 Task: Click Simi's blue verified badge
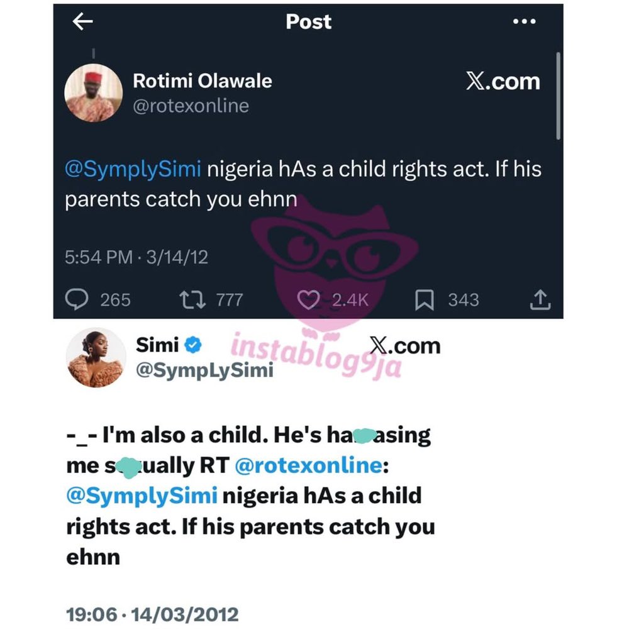193,345
